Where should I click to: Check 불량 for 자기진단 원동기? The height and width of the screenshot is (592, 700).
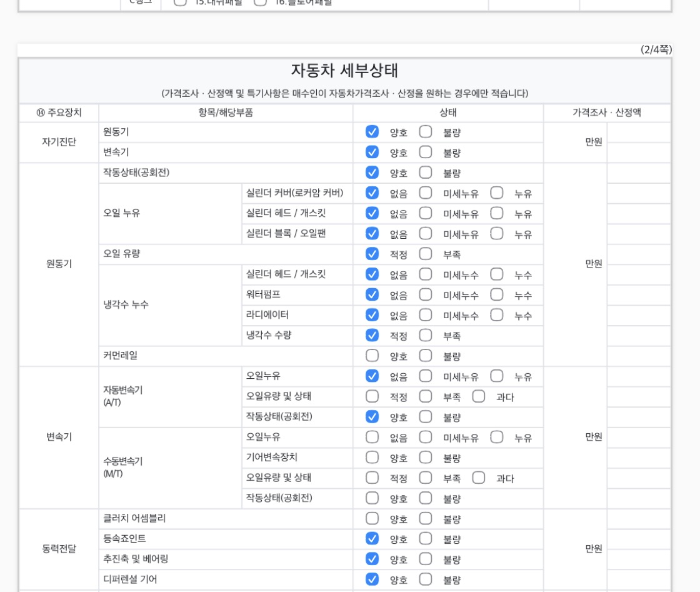point(426,132)
